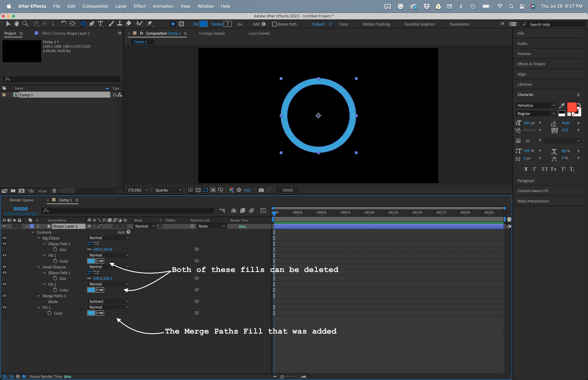The image size is (588, 380).
Task: Open the Quarter resolution dropdown
Action: [168, 190]
